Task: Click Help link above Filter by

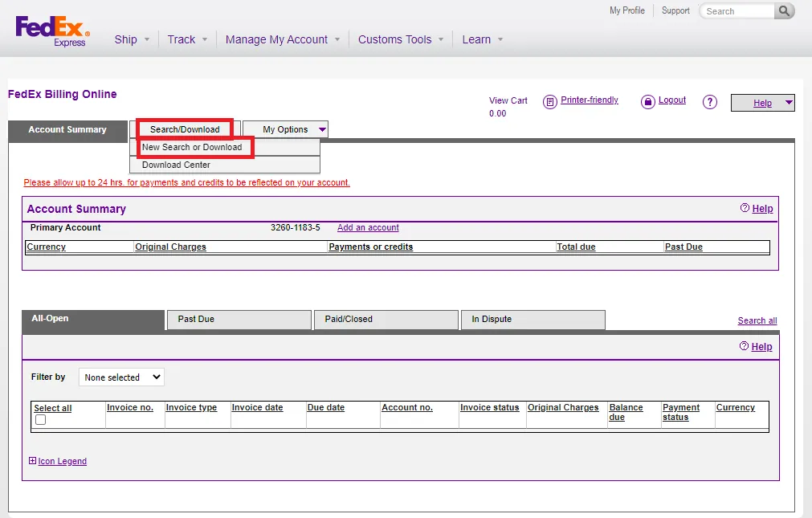Action: click(x=761, y=347)
